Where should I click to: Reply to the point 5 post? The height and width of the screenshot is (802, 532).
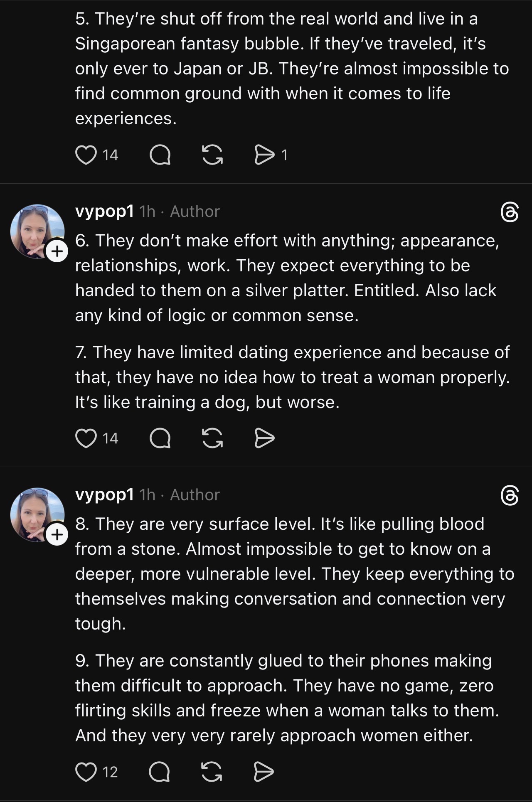(160, 155)
